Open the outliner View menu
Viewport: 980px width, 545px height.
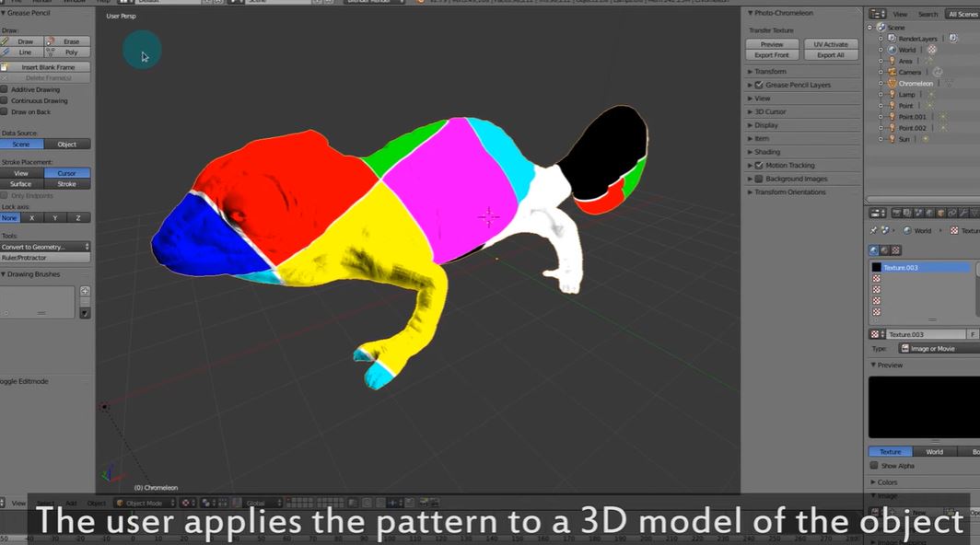pyautogui.click(x=900, y=14)
